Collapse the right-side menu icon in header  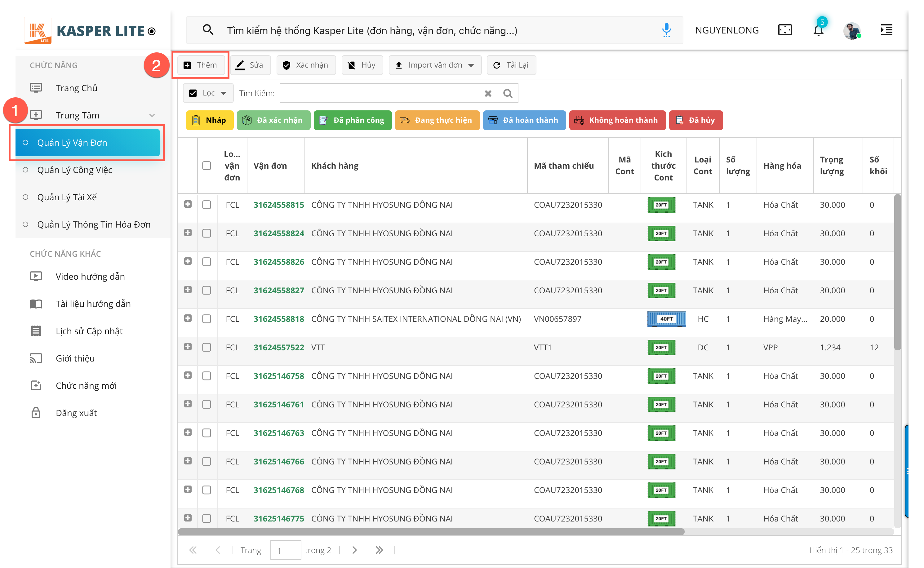[x=886, y=30]
